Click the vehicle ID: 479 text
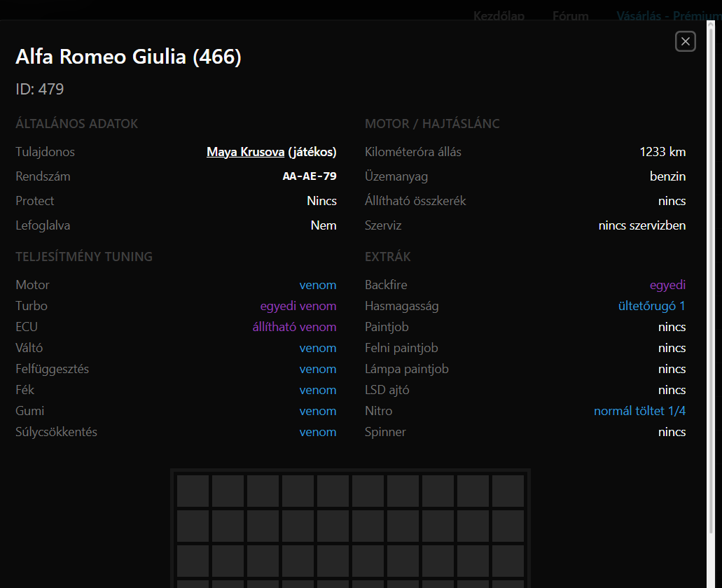The height and width of the screenshot is (588, 722). point(40,90)
